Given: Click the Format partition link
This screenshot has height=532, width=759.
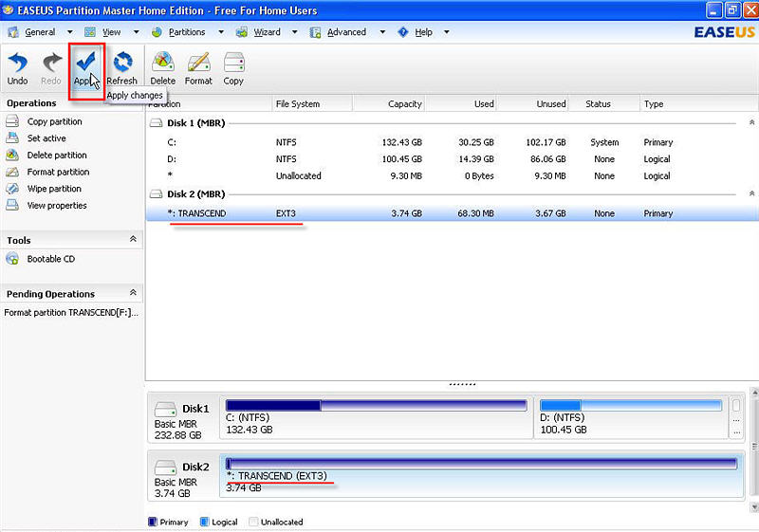Looking at the screenshot, I should click(58, 173).
